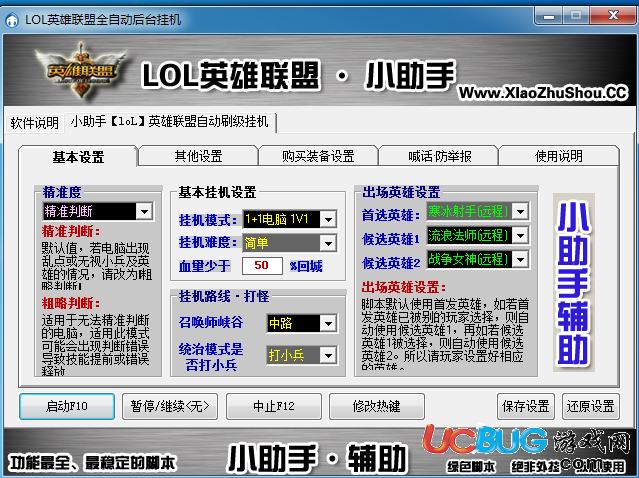The width and height of the screenshot is (639, 478).
Task: Open 修改热键 button
Action: 377,406
